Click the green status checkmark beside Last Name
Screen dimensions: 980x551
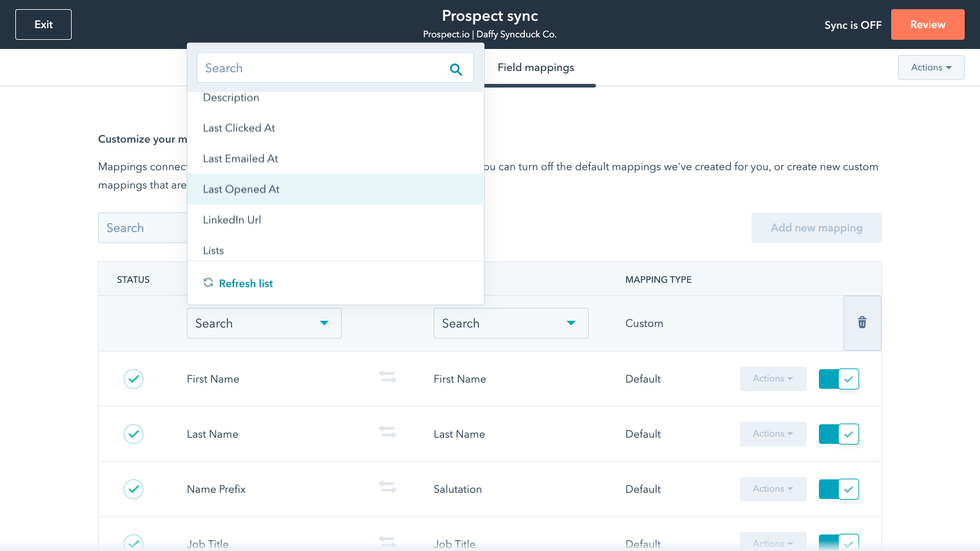click(x=134, y=434)
